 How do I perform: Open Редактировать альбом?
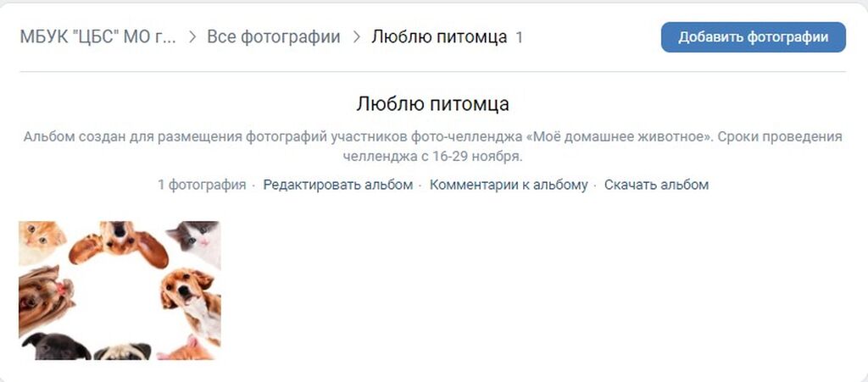[x=337, y=185]
